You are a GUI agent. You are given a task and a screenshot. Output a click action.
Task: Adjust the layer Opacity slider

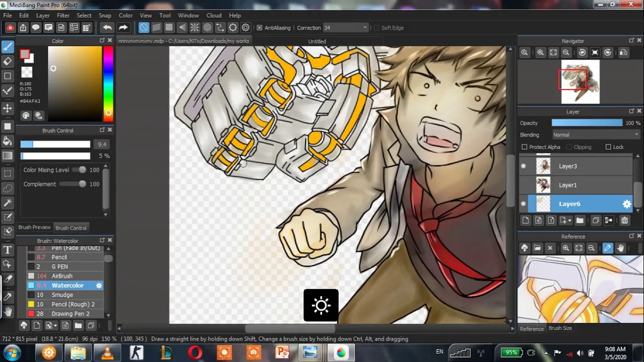point(587,123)
